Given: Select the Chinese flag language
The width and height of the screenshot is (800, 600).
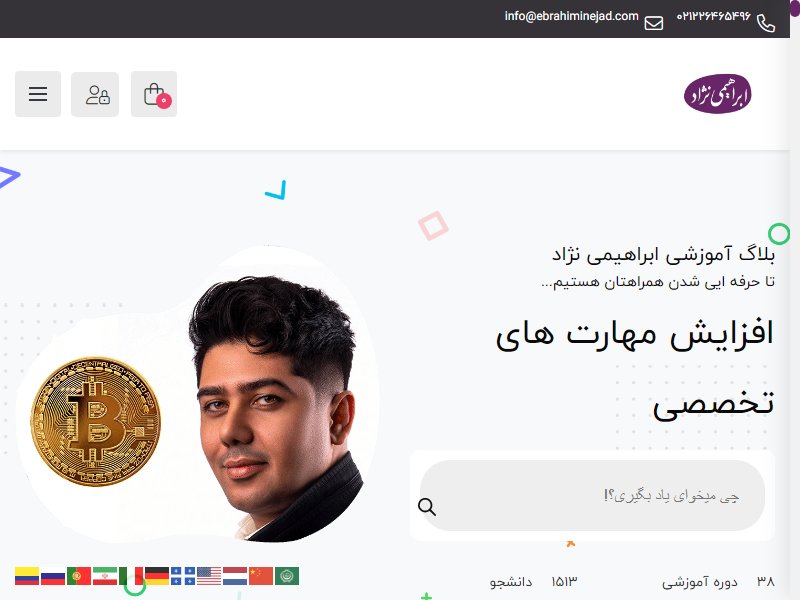Looking at the screenshot, I should pyautogui.click(x=261, y=576).
